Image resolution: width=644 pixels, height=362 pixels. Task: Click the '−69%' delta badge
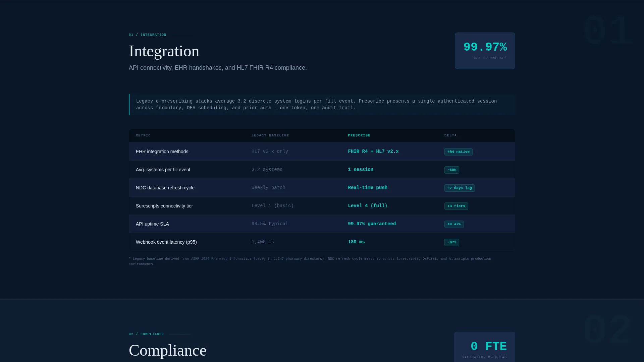pos(452,170)
